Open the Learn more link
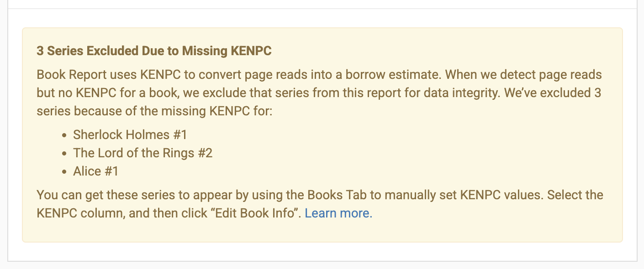 (338, 212)
